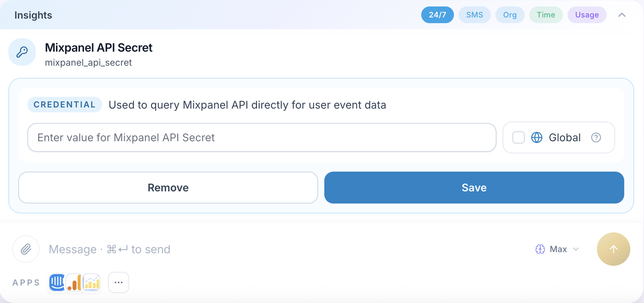The width and height of the screenshot is (644, 303).
Task: Click the Insights header title
Action: [x=33, y=15]
